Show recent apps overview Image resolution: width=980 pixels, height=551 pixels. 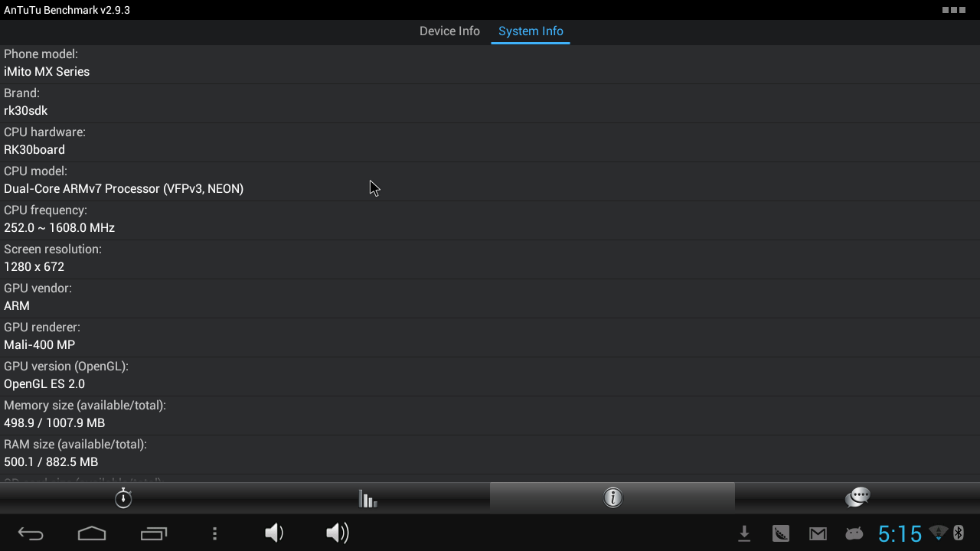point(153,533)
